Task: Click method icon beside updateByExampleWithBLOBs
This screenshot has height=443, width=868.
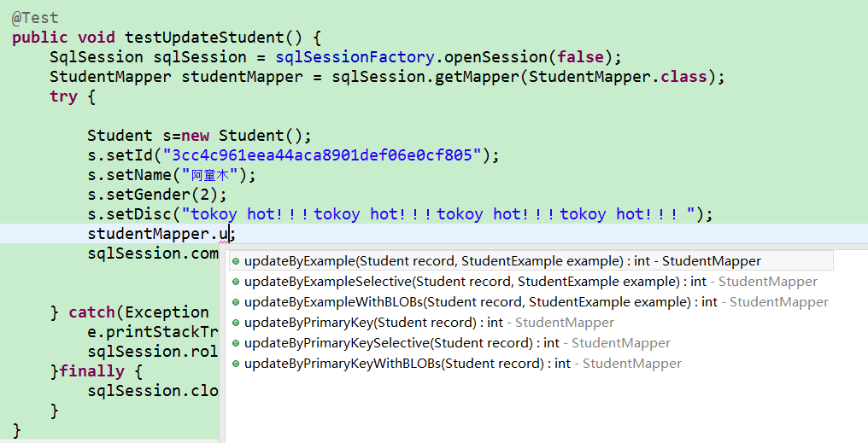Action: coord(236,302)
